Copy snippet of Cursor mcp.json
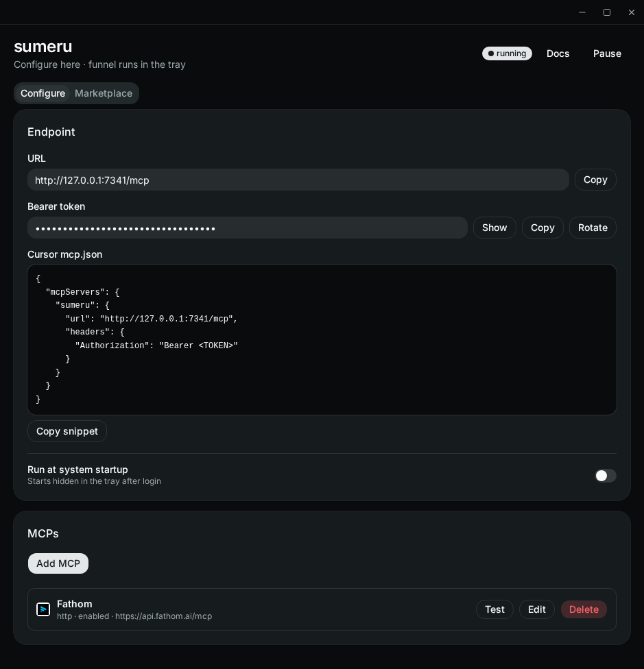The width and height of the screenshot is (644, 669). [67, 431]
